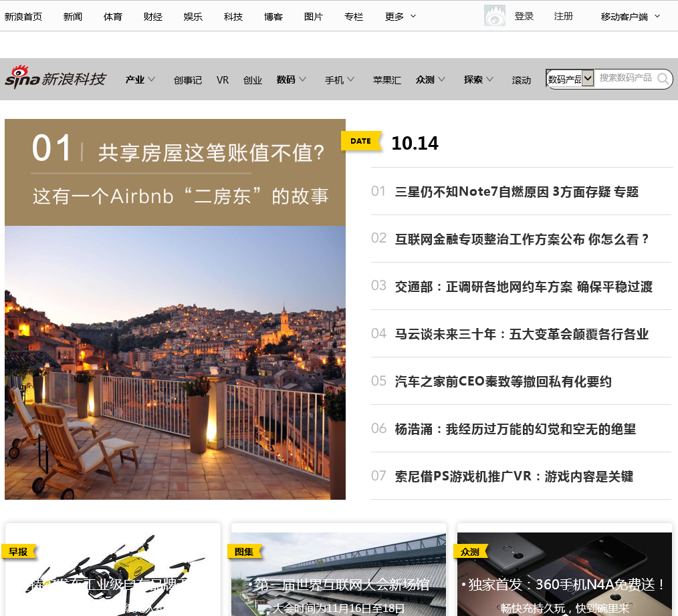Viewport: 678px width, 616px height.
Task: Click the 登录 link
Action: (524, 16)
